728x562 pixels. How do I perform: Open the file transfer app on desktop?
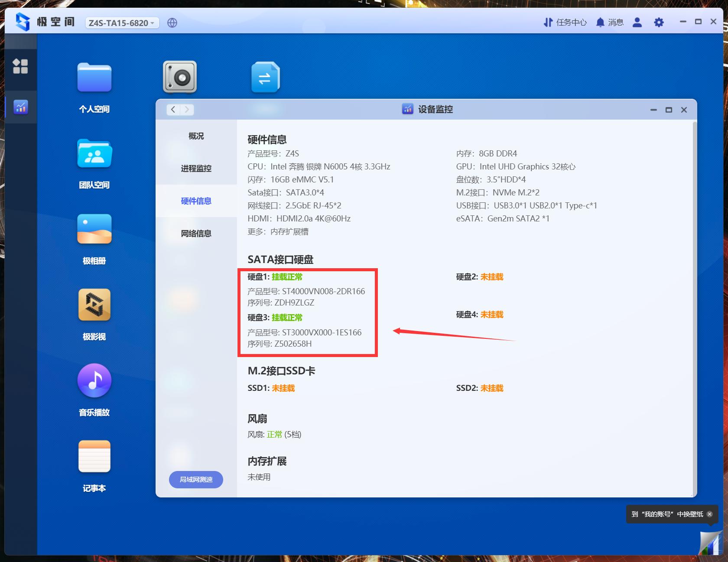pos(266,77)
